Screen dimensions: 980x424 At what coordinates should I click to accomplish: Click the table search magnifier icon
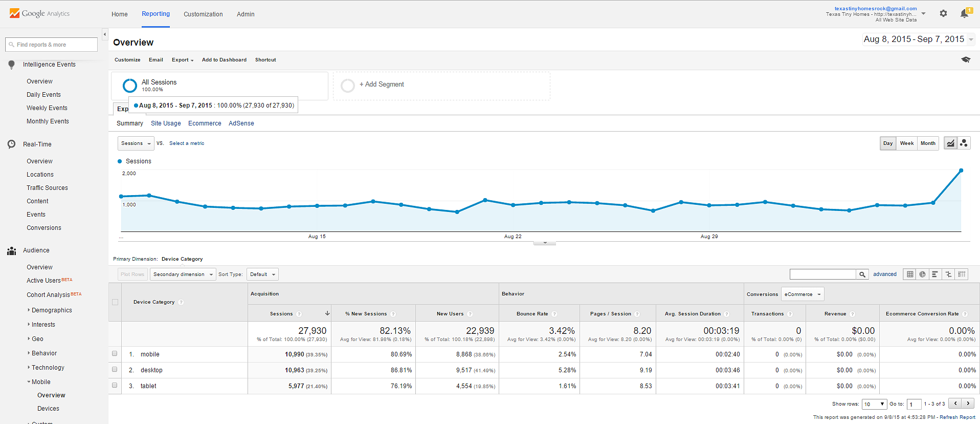point(862,274)
